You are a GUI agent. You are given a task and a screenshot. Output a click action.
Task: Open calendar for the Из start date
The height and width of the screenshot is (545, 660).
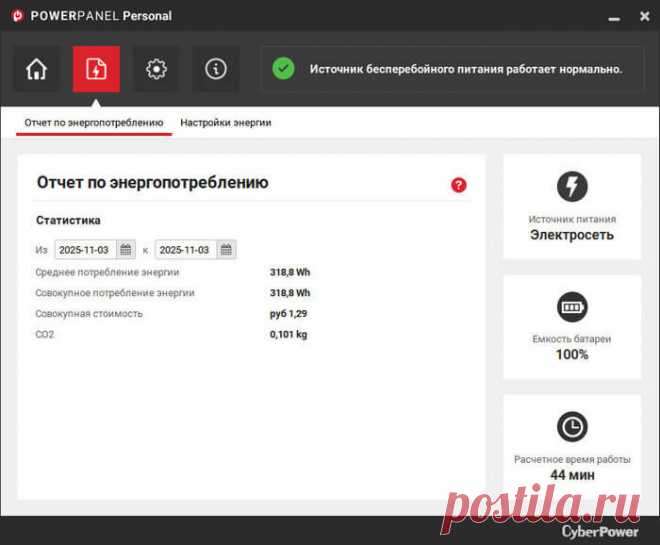(126, 250)
